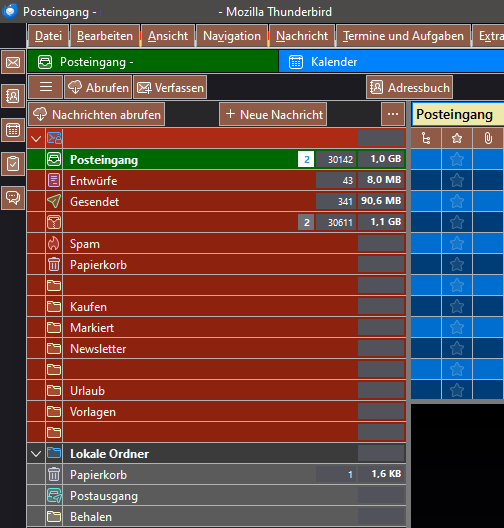Star the fifth message in the list
This screenshot has width=504, height=528.
point(457,243)
